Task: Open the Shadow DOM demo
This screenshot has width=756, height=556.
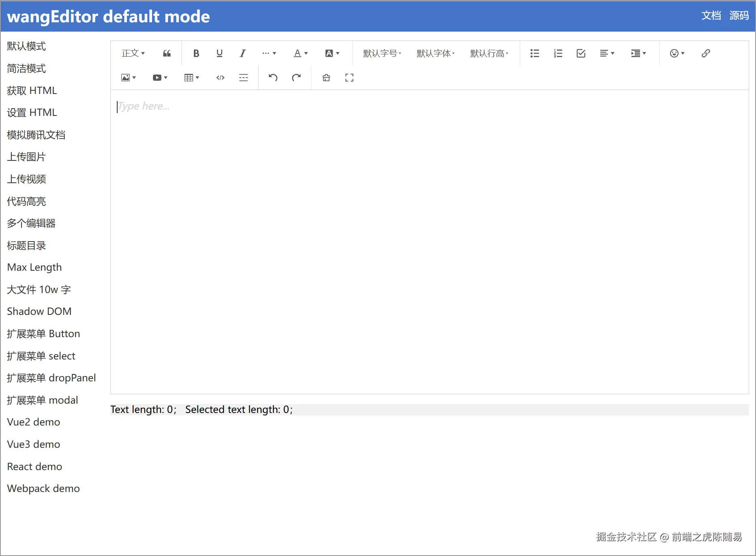Action: pos(39,312)
